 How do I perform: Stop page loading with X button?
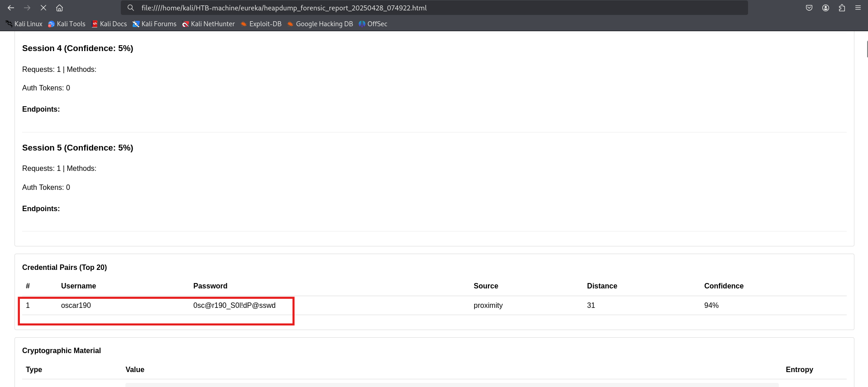[x=43, y=8]
